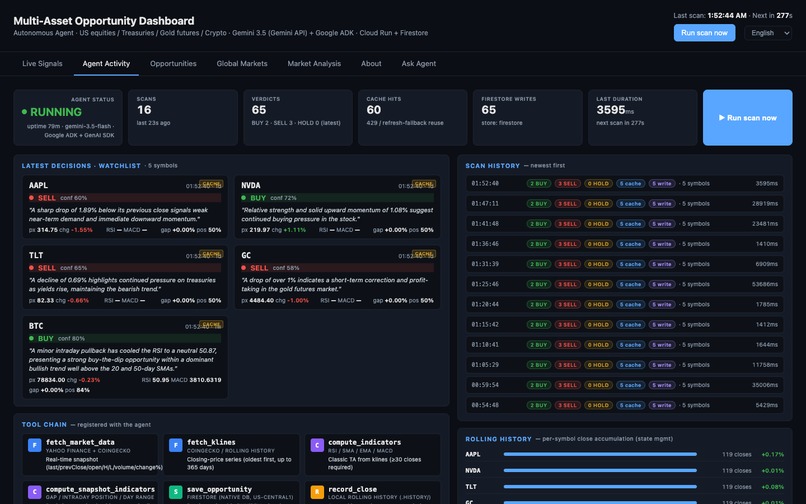Click the 0 HOLD badge in the 01:15:42 scan
This screenshot has width=806, height=504.
(598, 325)
